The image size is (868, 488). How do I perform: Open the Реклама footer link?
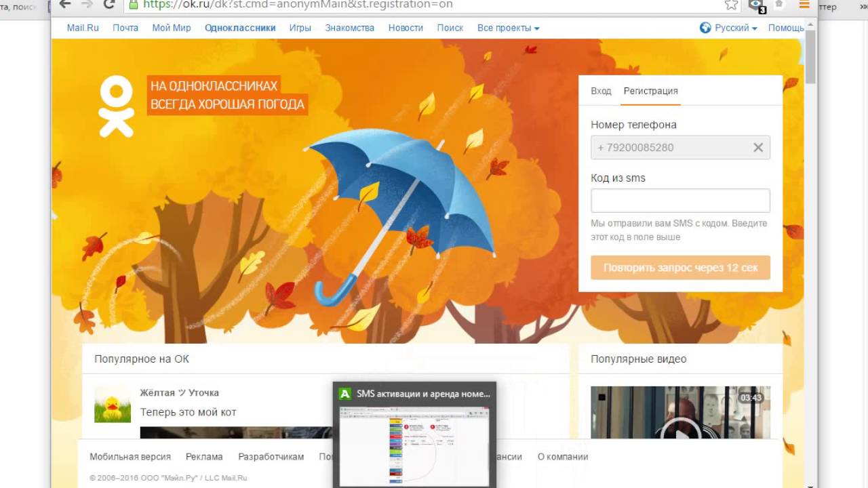(x=205, y=457)
